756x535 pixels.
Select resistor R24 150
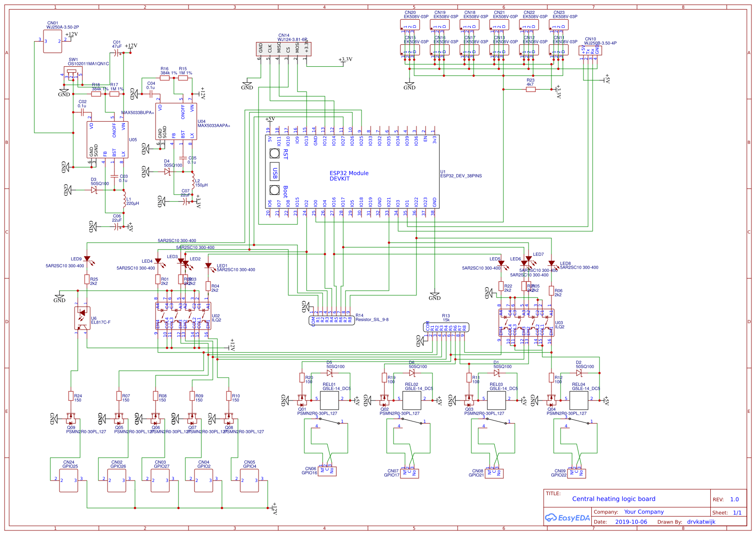click(71, 396)
